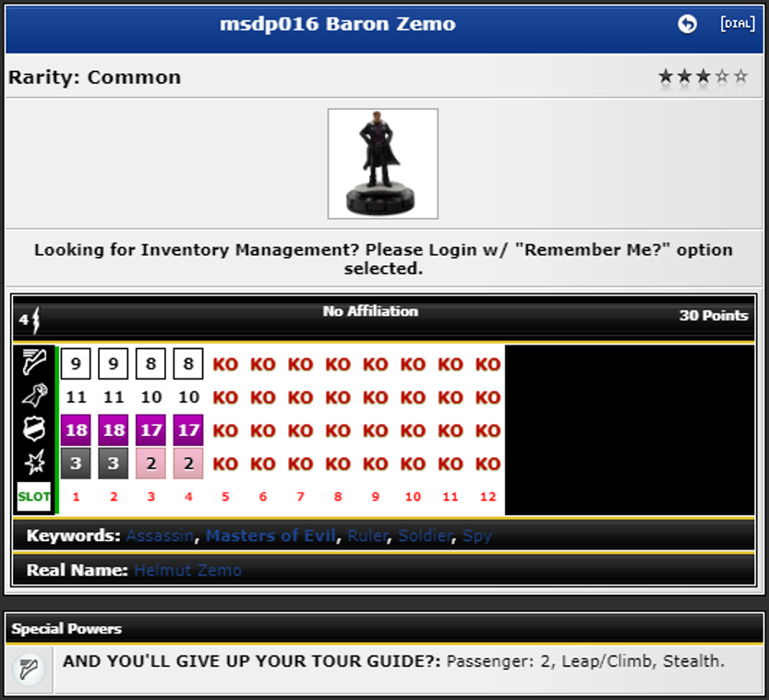Click the Rarity: Common text
The image size is (769, 700).
pyautogui.click(x=95, y=78)
